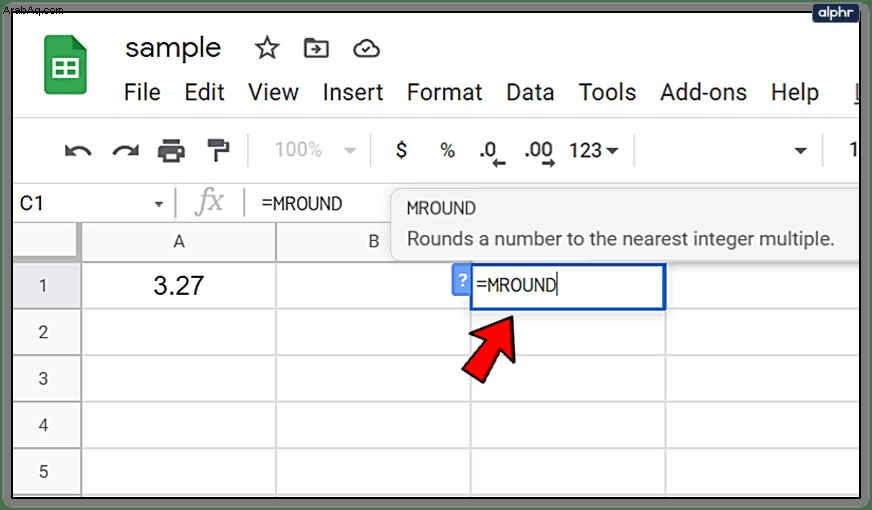
Task: Open the Data menu
Action: 530,92
